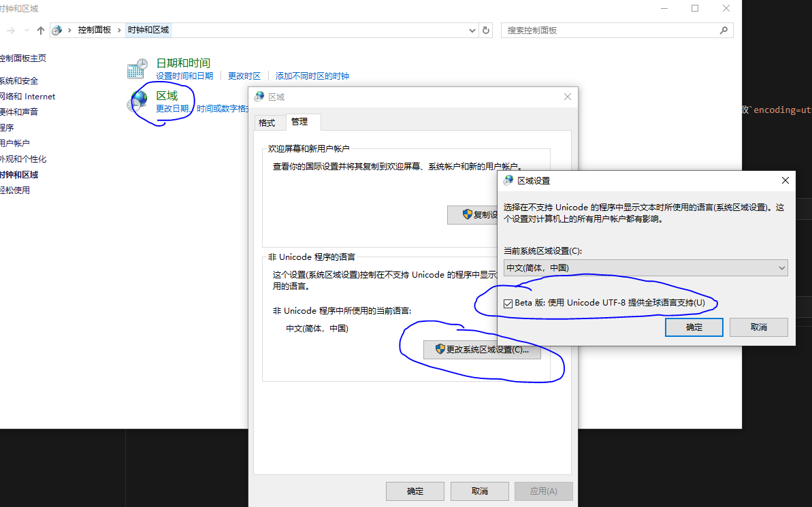Click the Region globe icon in Control Panel
Image resolution: width=812 pixels, height=507 pixels.
pos(137,101)
